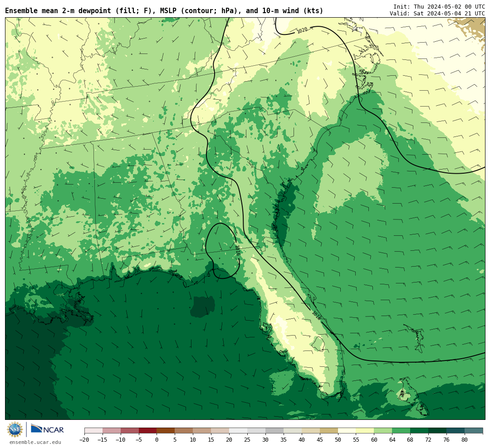Click the 0 colorbar tick label
Image resolution: width=490 pixels, height=448 pixels.
[x=157, y=439]
